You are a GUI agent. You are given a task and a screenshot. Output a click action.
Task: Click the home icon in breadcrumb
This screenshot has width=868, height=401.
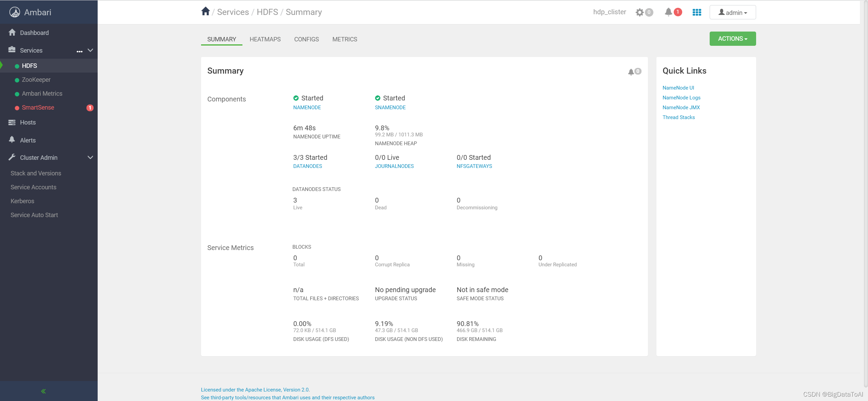[205, 12]
